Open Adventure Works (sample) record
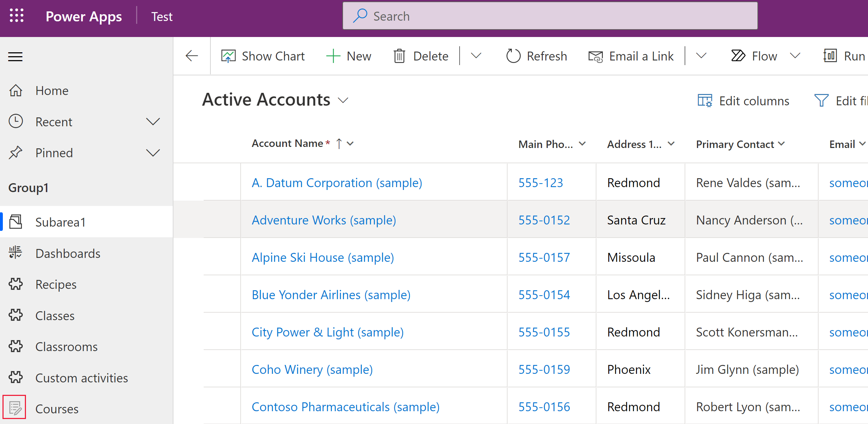Image resolution: width=868 pixels, height=424 pixels. coord(323,220)
